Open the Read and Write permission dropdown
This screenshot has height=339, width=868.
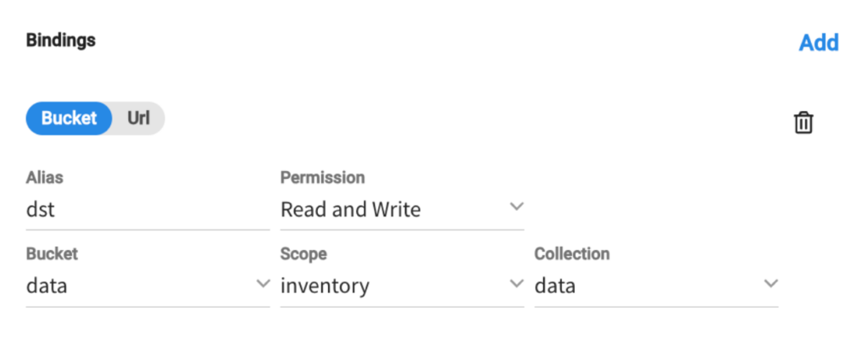pos(403,210)
